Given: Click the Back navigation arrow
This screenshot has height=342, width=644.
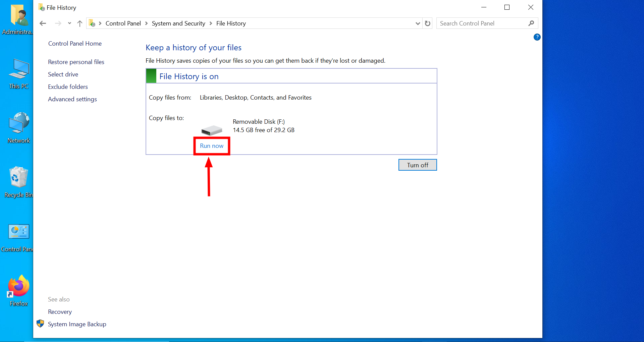Looking at the screenshot, I should click(43, 23).
